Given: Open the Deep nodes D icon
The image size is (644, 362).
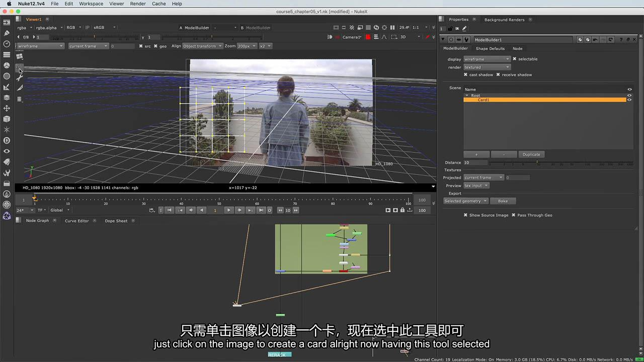Looking at the screenshot, I should point(7,140).
